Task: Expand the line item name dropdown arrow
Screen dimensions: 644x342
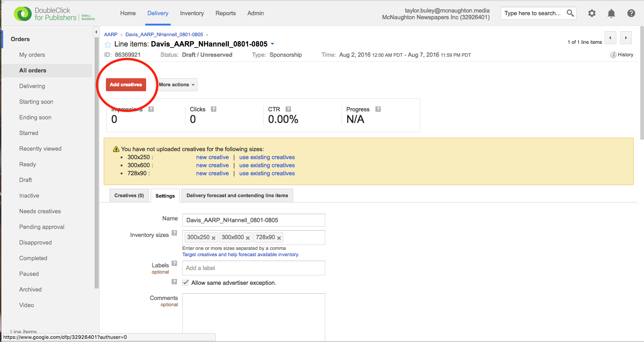Action: 273,44
